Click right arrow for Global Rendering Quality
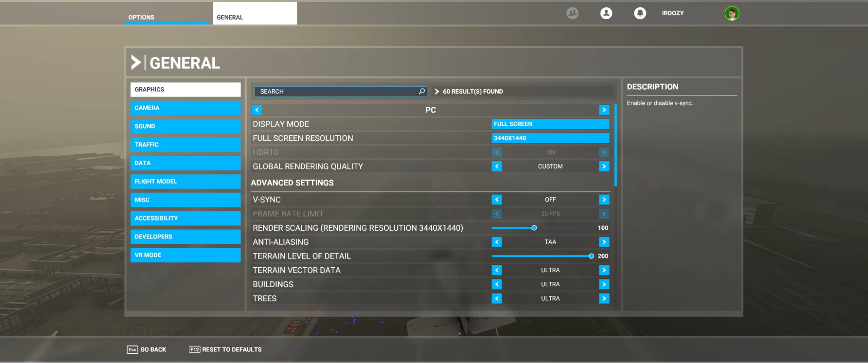Image resolution: width=868 pixels, height=363 pixels. [604, 167]
